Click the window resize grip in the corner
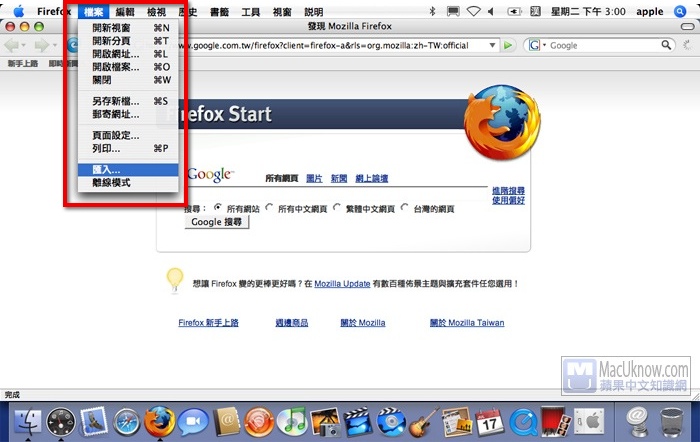700x442 pixels. [x=696, y=396]
